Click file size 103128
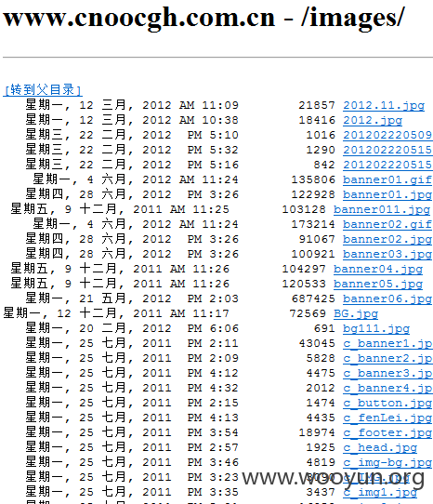 (304, 209)
